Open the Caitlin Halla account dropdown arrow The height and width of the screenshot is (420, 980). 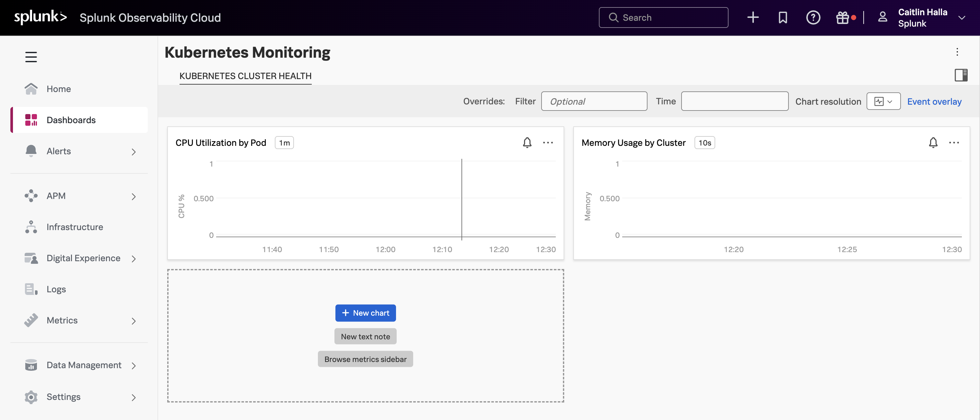tap(961, 17)
